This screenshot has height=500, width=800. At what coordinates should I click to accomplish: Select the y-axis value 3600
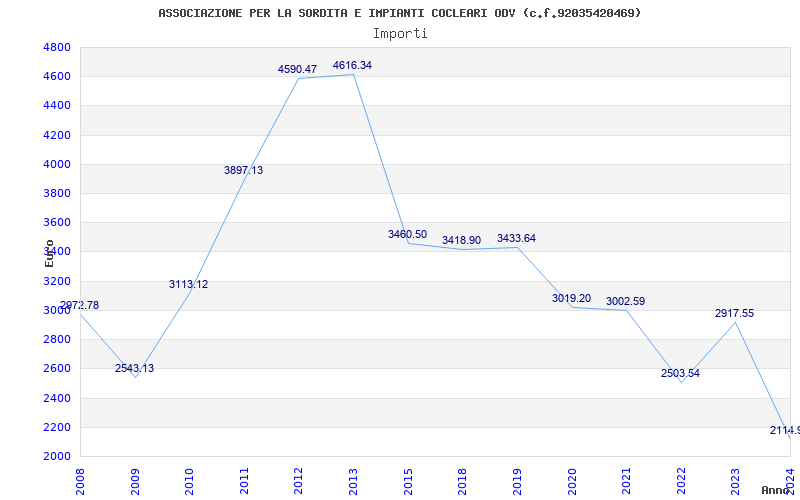(57, 222)
